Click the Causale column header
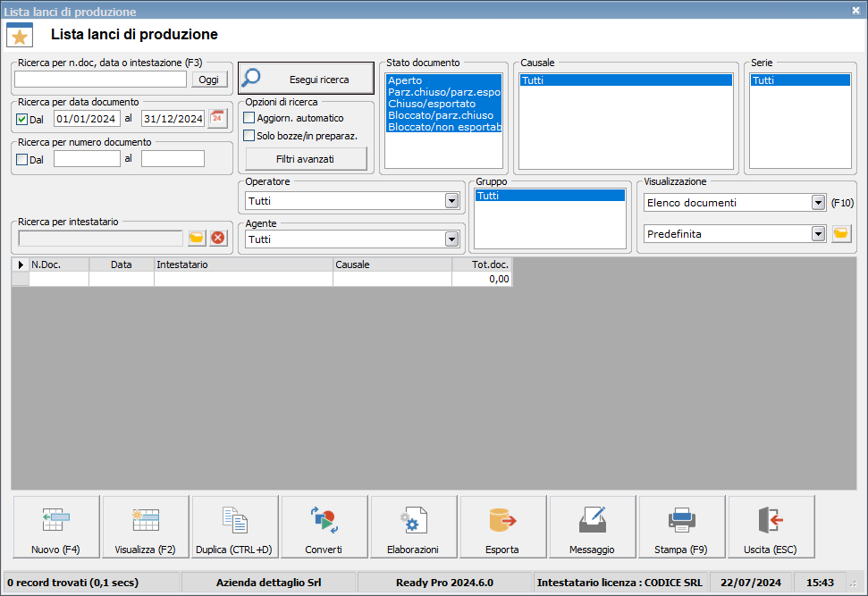This screenshot has height=596, width=868. coord(392,264)
